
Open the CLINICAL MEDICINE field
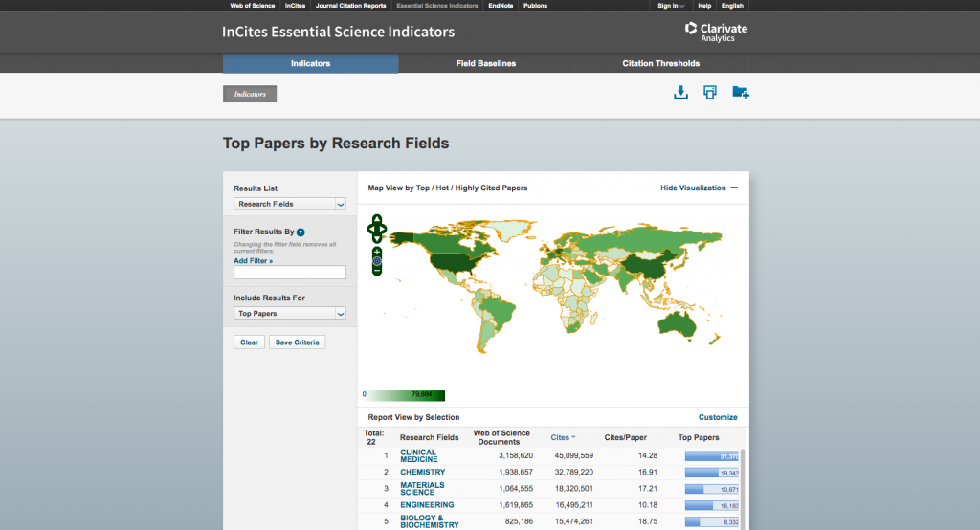[x=419, y=455]
